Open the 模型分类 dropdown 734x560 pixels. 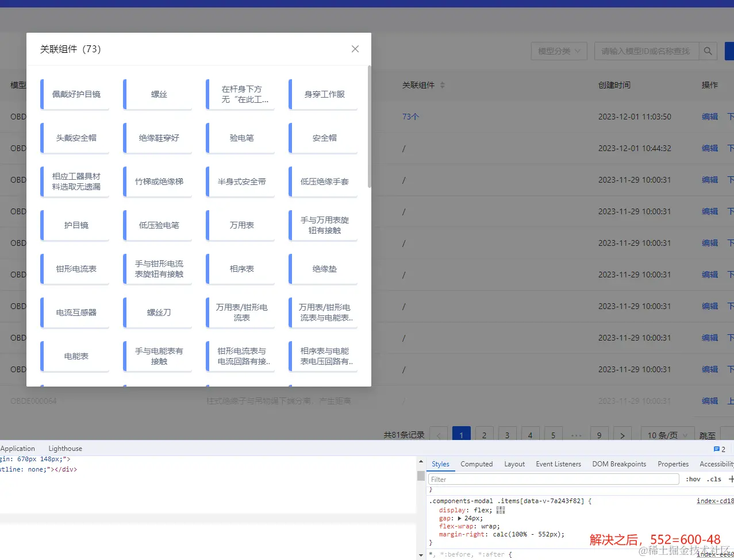click(x=559, y=51)
